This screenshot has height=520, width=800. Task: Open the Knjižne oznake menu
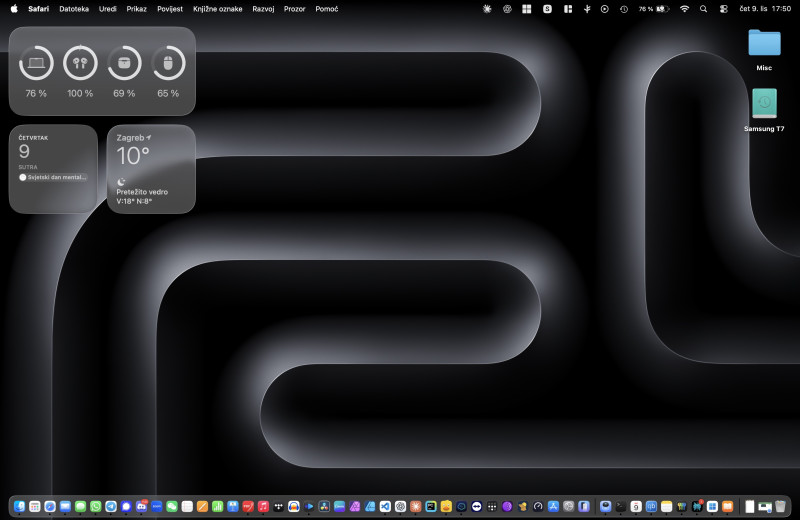point(217,9)
